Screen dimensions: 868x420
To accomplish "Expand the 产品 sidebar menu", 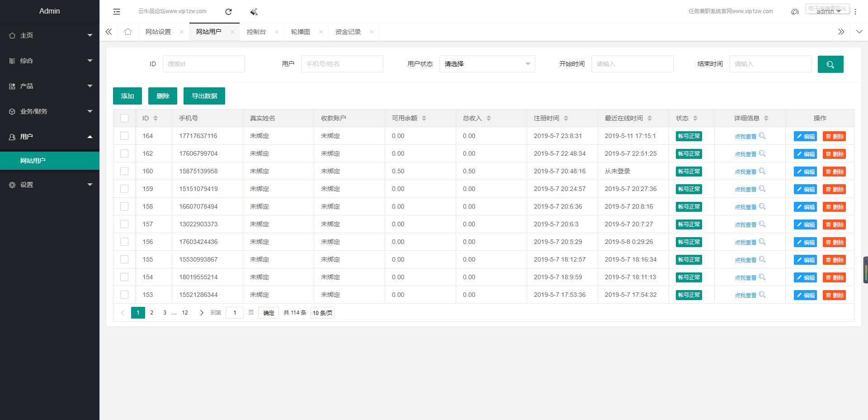I will pos(50,86).
